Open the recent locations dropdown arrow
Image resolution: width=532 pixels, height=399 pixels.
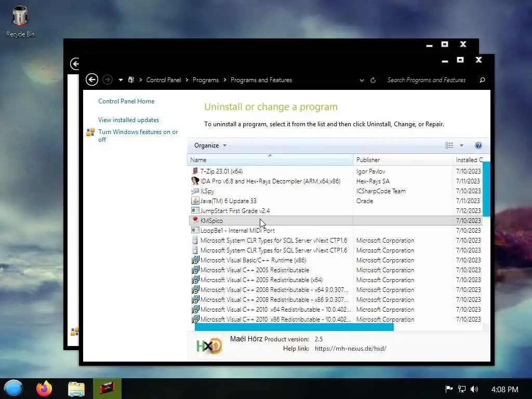coord(121,80)
